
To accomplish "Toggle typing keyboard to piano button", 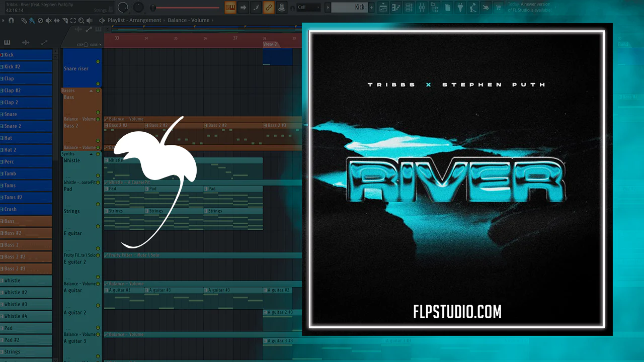I will click(230, 7).
